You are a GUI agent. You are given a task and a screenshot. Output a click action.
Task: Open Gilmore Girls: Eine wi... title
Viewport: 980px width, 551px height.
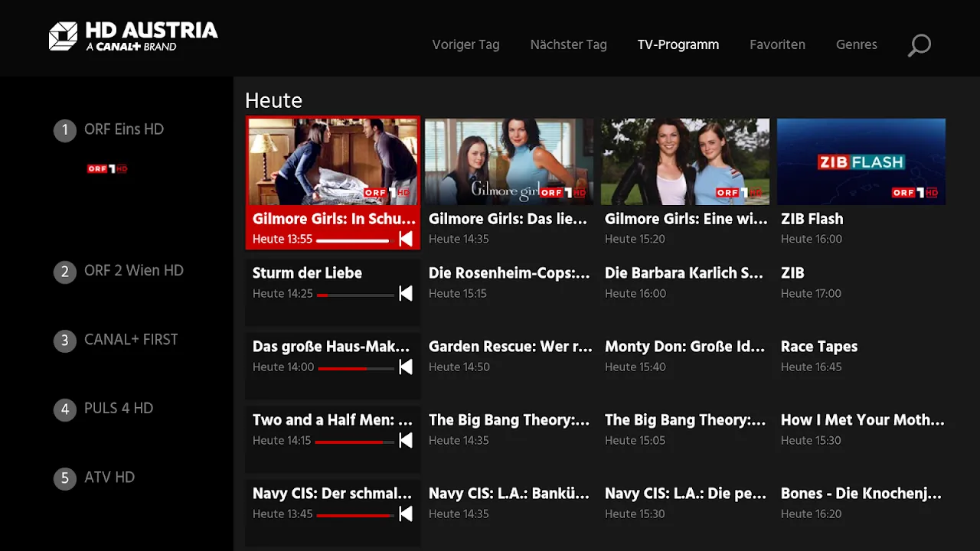pos(686,219)
